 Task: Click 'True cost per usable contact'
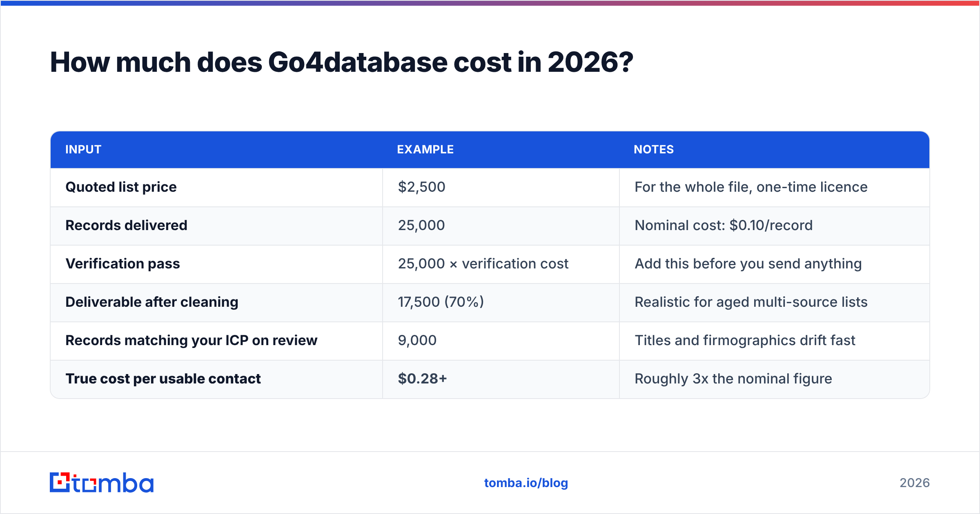tap(163, 379)
